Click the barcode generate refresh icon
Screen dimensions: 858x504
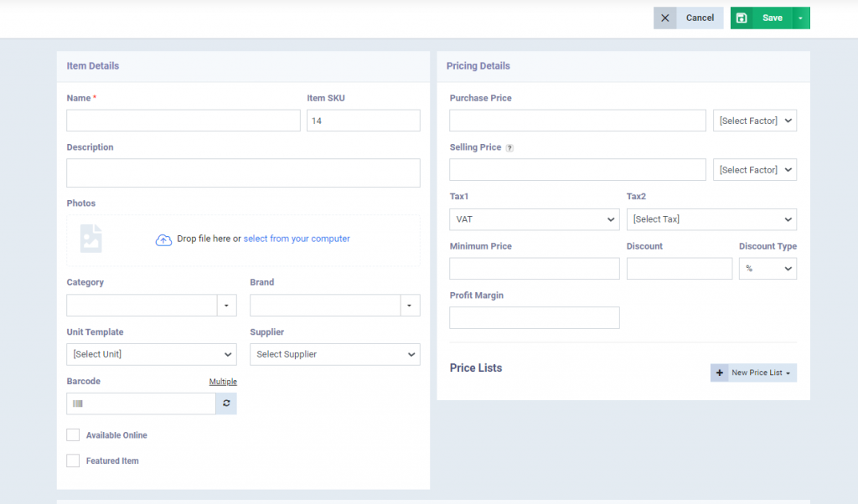click(x=226, y=403)
